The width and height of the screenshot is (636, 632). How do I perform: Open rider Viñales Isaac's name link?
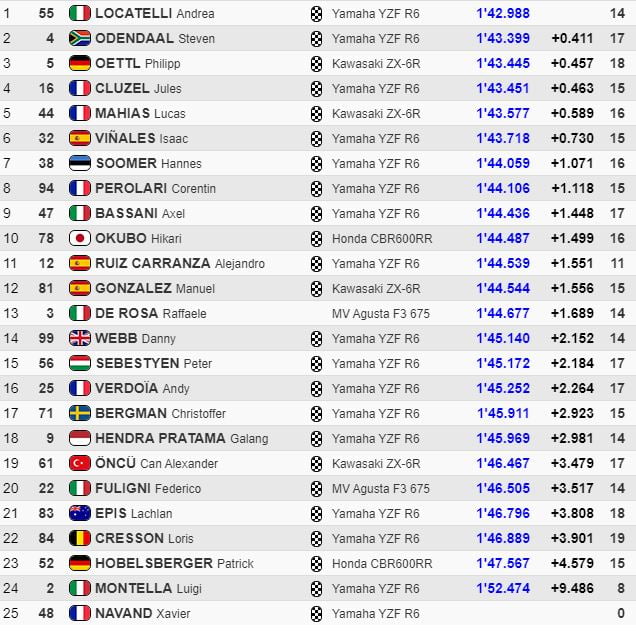click(x=141, y=138)
